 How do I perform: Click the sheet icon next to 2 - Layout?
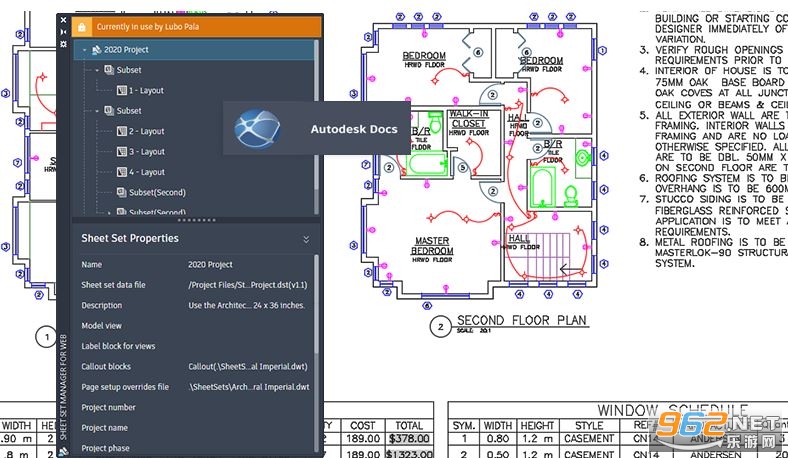click(x=122, y=131)
